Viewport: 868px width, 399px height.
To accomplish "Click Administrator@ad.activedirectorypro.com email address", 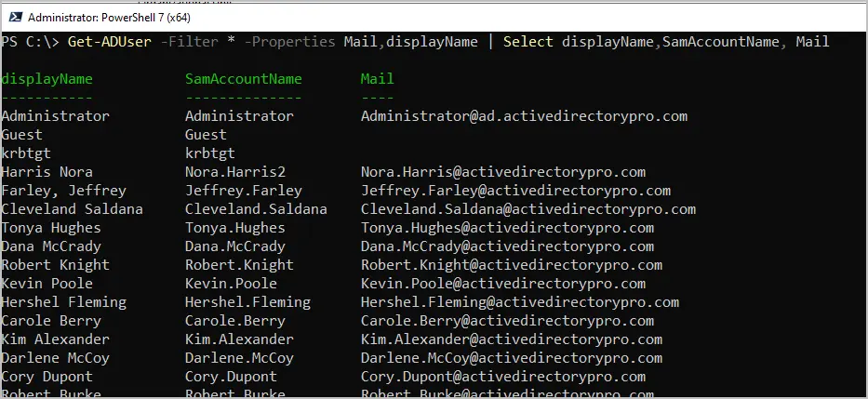I will [524, 116].
